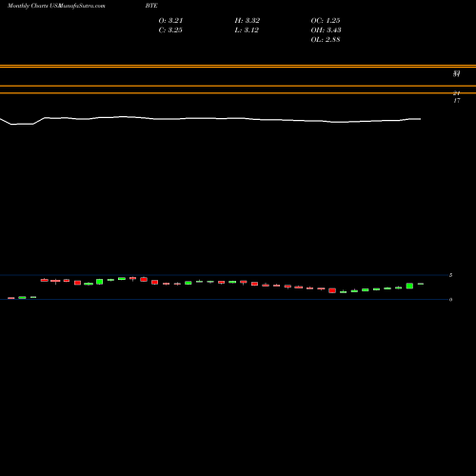The width and height of the screenshot is (476, 476).
Task: Click the close value 'C: 3.25'
Action: point(170,30)
